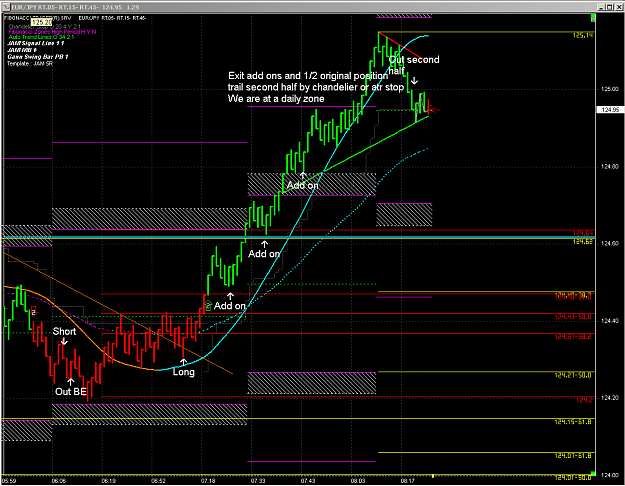Click the 06:06 time axis label
625x486 pixels.
point(59,481)
